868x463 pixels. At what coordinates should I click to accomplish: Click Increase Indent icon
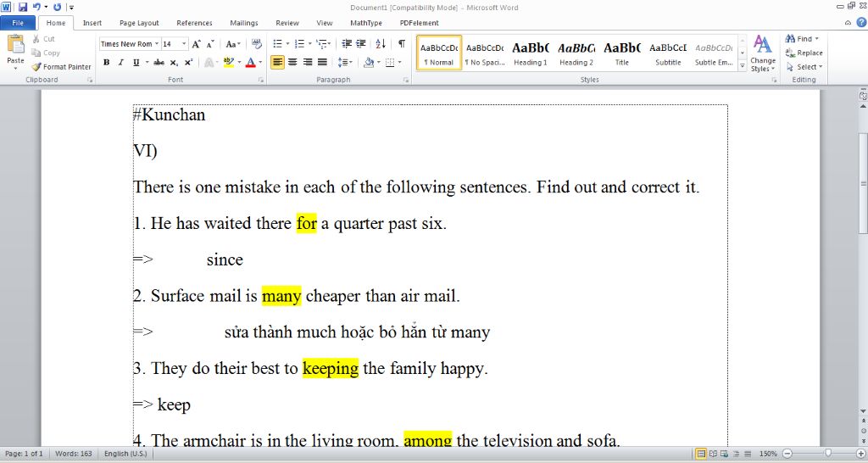click(361, 44)
